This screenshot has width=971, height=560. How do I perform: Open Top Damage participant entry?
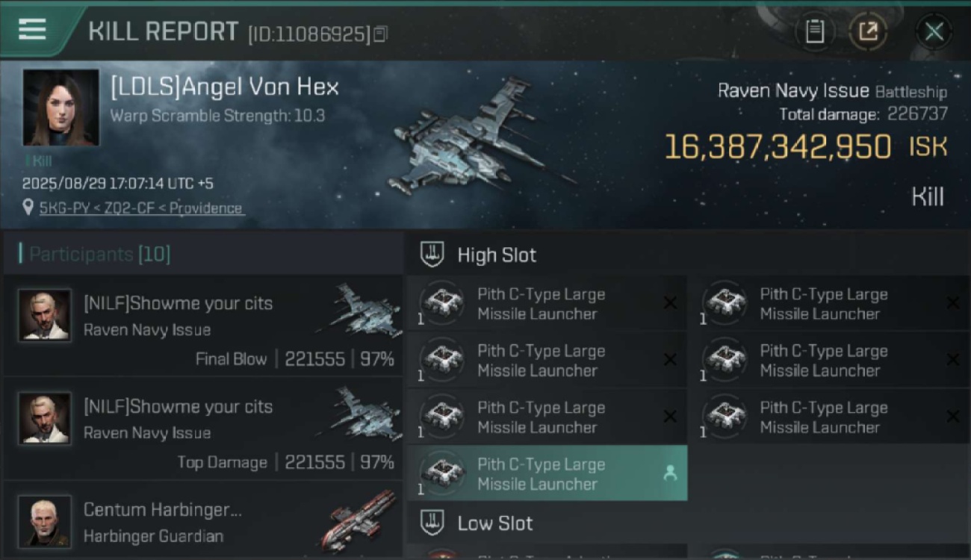[x=203, y=429]
